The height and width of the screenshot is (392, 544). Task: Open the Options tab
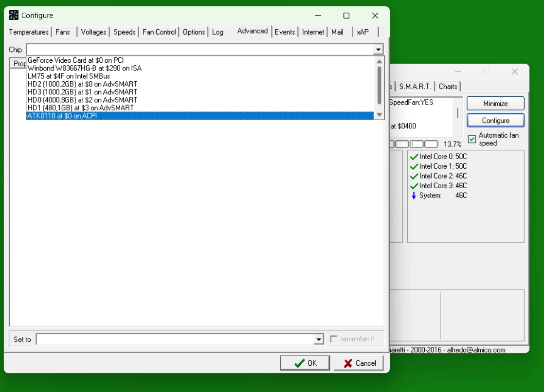click(194, 32)
